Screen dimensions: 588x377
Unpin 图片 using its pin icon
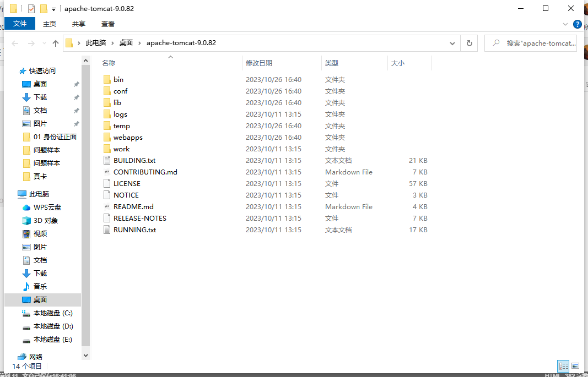(76, 123)
